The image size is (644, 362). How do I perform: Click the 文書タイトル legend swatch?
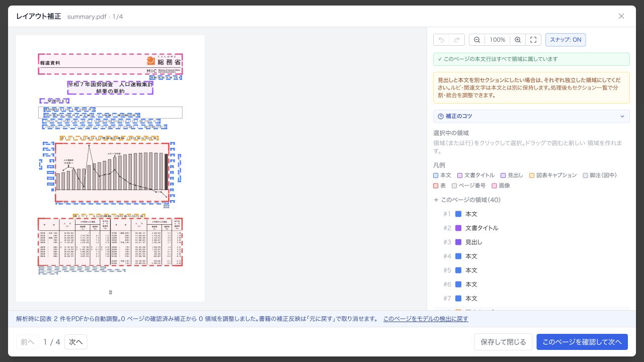(x=460, y=175)
